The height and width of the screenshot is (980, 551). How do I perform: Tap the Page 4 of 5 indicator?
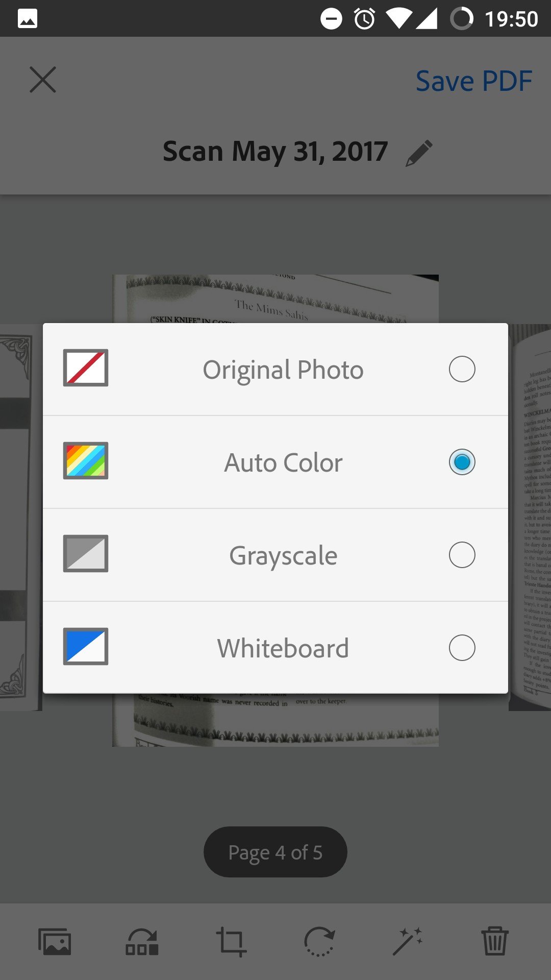[x=275, y=852]
